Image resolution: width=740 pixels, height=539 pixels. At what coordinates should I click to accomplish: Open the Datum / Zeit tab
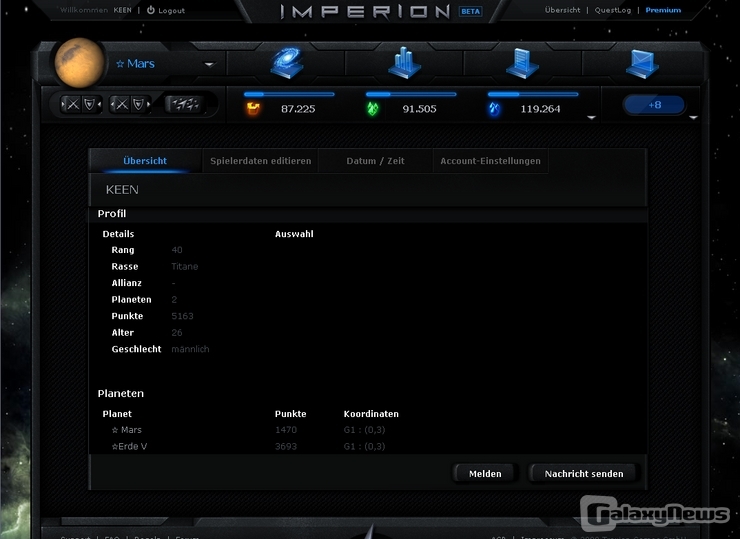point(375,161)
